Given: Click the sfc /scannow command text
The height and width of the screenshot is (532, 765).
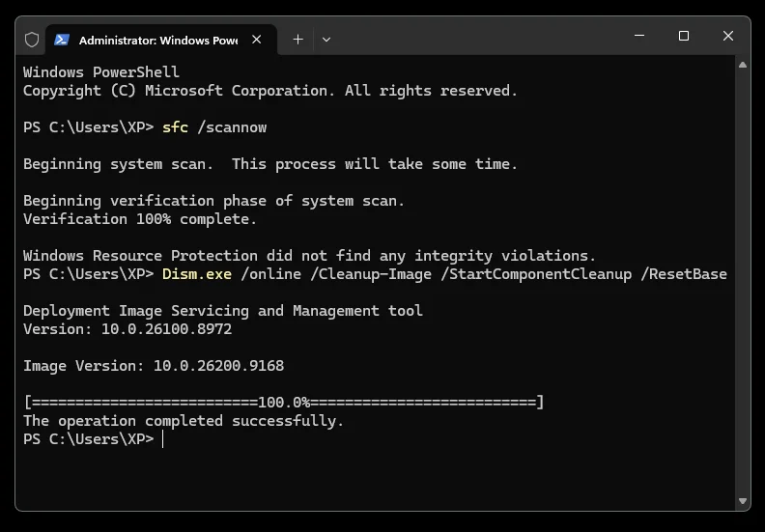Looking at the screenshot, I should 214,127.
